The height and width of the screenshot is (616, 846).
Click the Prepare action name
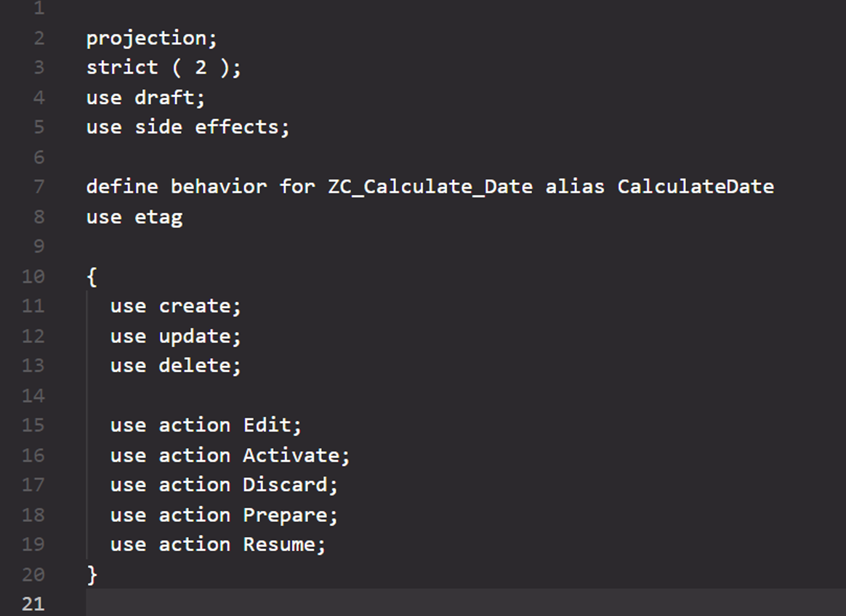click(284, 515)
